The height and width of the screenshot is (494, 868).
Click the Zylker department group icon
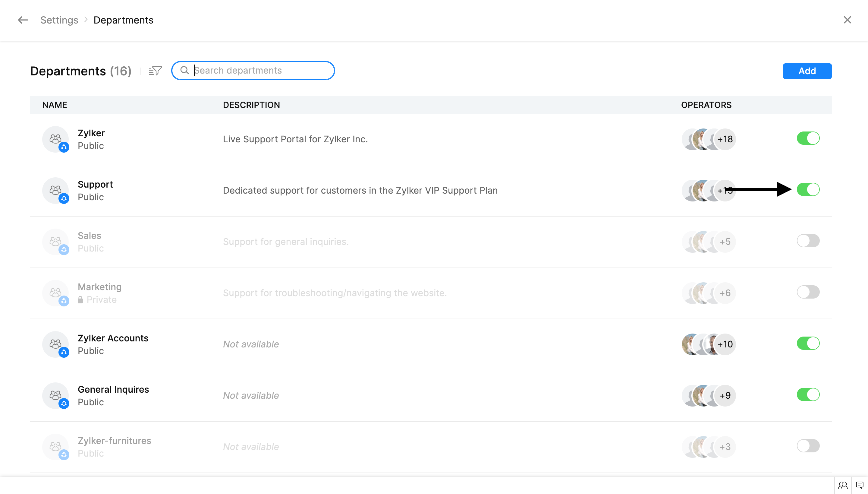[55, 139]
